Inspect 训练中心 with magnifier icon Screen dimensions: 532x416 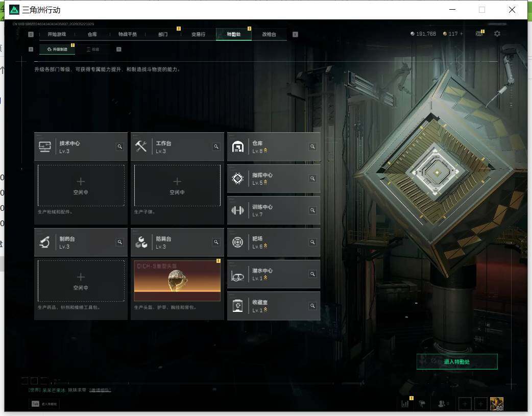coord(312,210)
